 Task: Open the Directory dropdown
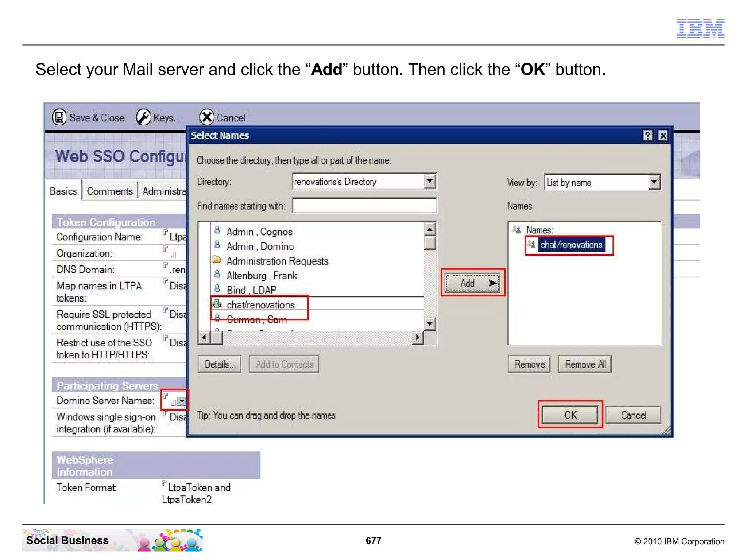click(x=430, y=181)
